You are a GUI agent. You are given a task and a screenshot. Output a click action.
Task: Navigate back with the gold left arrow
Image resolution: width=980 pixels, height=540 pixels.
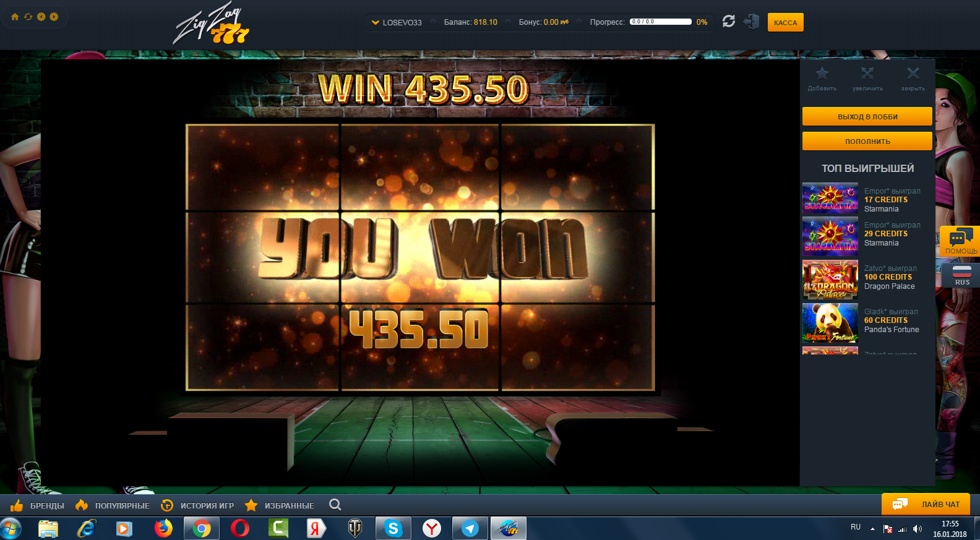click(41, 17)
